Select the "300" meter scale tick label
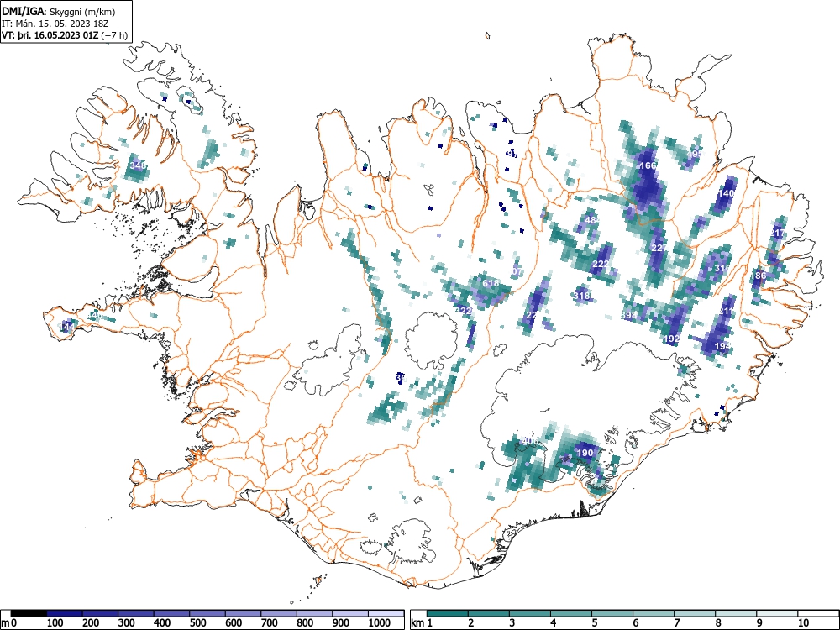This screenshot has height=630, width=840. pos(127,623)
